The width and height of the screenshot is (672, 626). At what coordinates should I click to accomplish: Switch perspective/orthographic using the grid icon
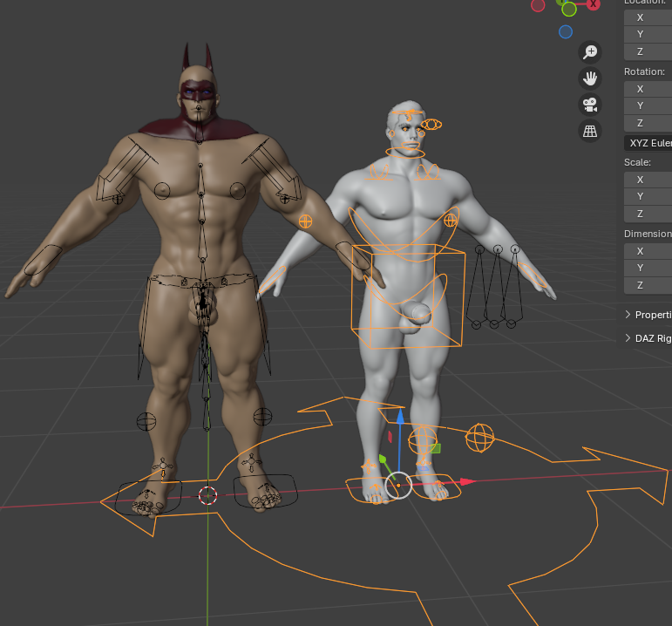(x=590, y=131)
